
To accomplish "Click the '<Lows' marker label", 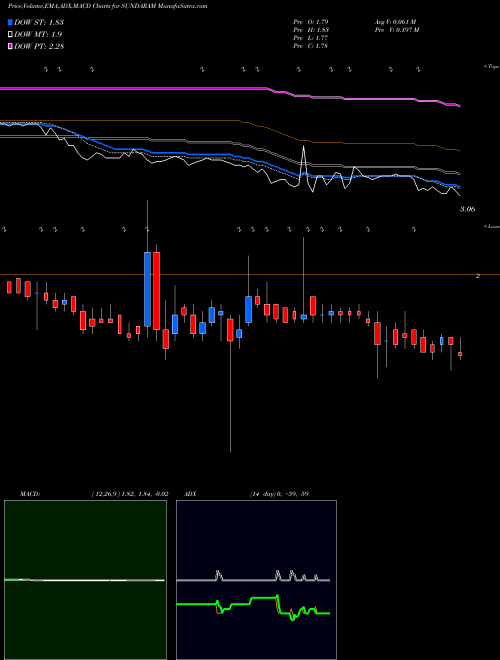I will [x=492, y=226].
